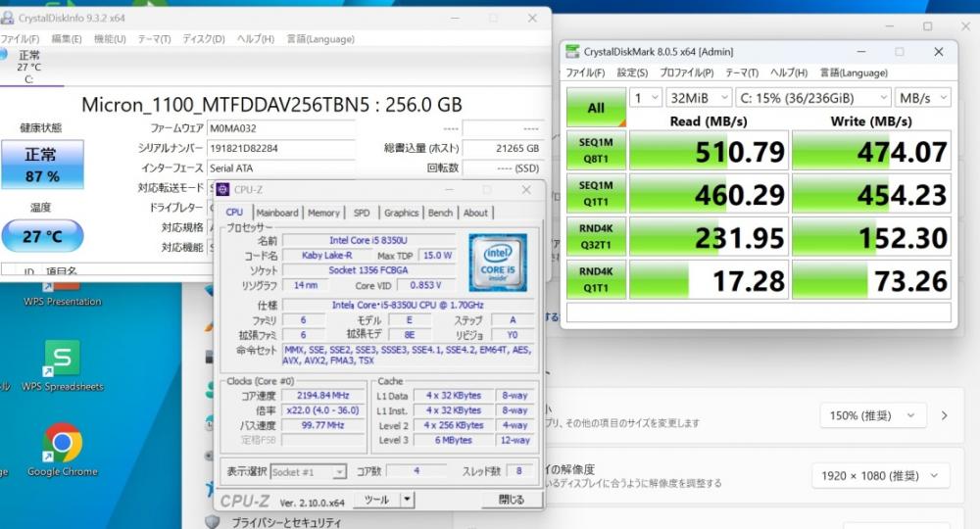Switch to Graphics tab in CPU-Z

(x=401, y=213)
